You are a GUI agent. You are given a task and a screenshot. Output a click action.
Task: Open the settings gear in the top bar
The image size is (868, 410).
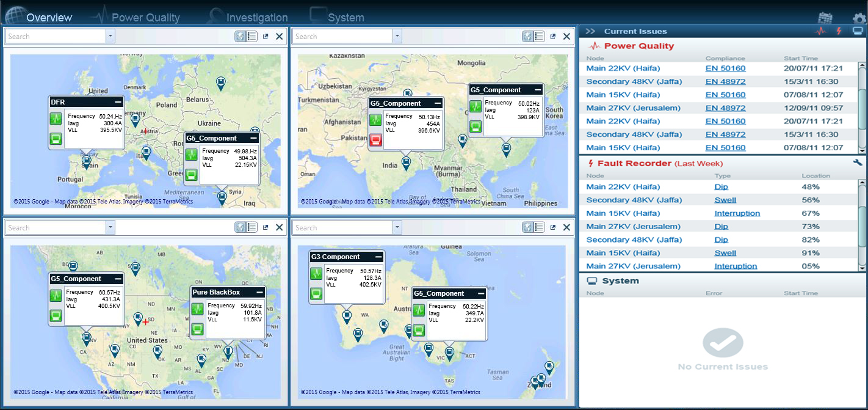(859, 18)
